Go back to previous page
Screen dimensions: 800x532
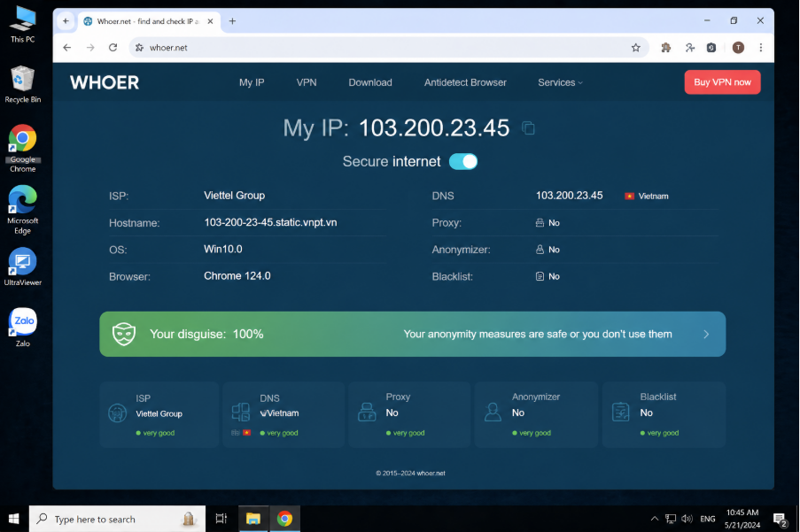tap(67, 48)
